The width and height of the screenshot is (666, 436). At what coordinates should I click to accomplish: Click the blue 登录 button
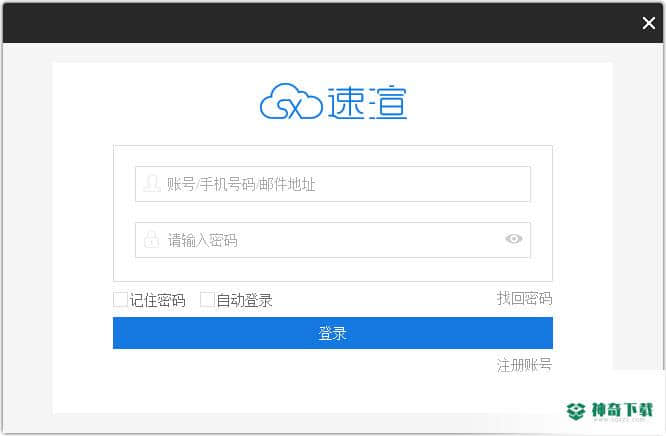[x=333, y=333]
